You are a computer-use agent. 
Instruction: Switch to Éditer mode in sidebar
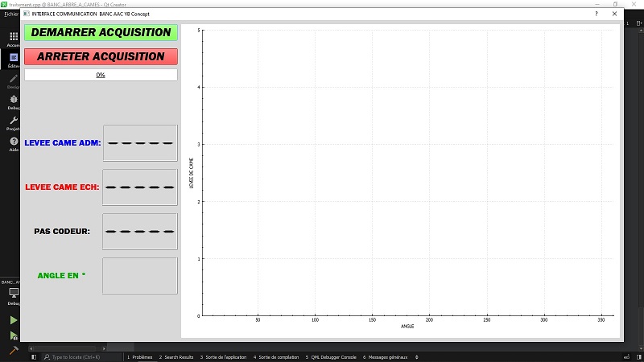pyautogui.click(x=13, y=60)
